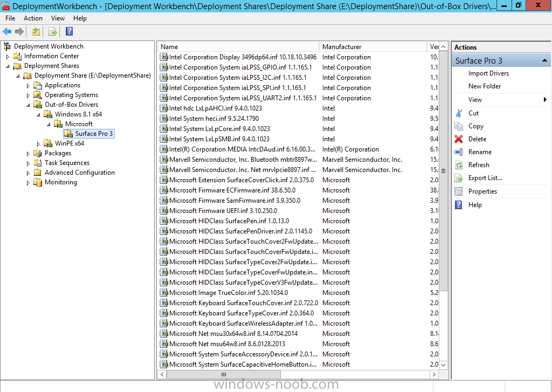Expand the Advanced Configuration node

click(x=28, y=173)
